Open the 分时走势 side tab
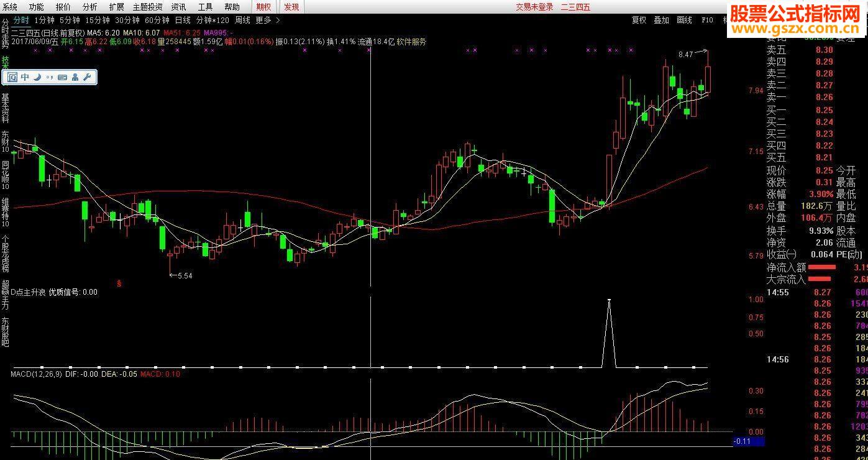Image resolution: width=868 pixels, height=460 pixels. 5,32
